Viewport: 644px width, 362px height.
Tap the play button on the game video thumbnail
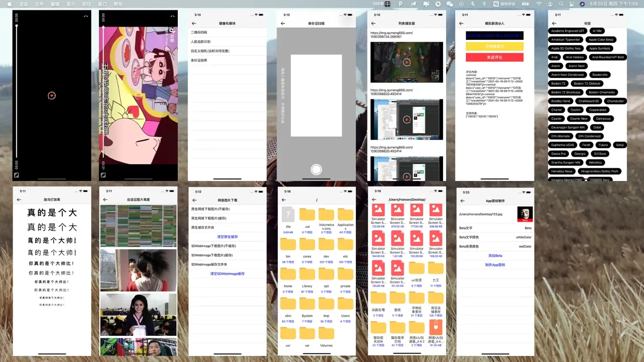407,62
